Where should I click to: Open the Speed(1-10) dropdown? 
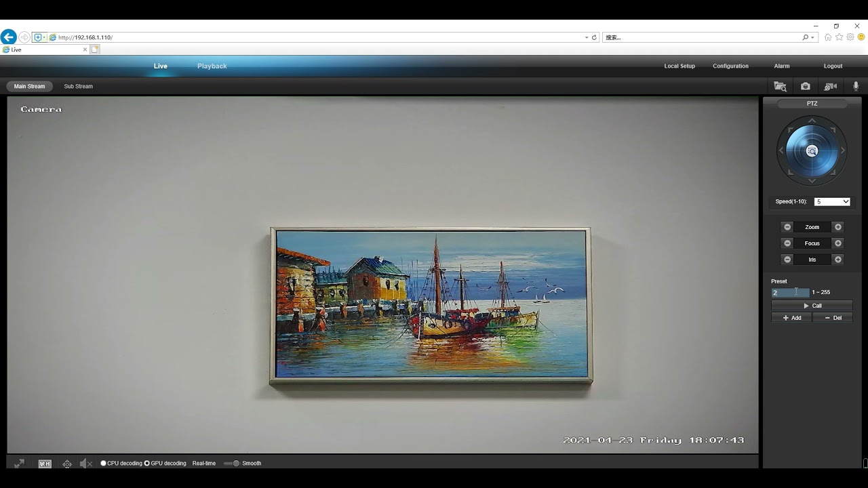pos(832,201)
